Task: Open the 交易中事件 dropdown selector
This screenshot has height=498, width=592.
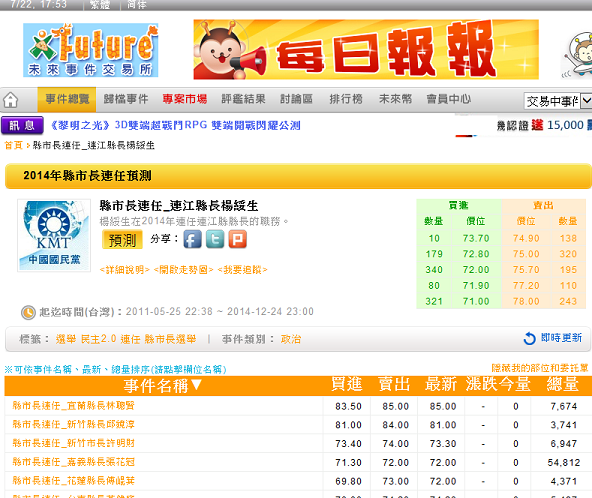Action: pyautogui.click(x=558, y=101)
